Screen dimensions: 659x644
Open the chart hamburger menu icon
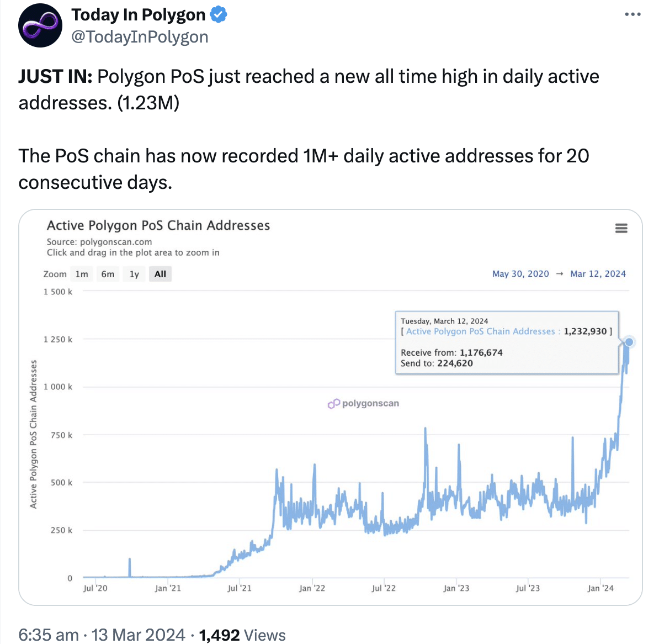pyautogui.click(x=621, y=228)
